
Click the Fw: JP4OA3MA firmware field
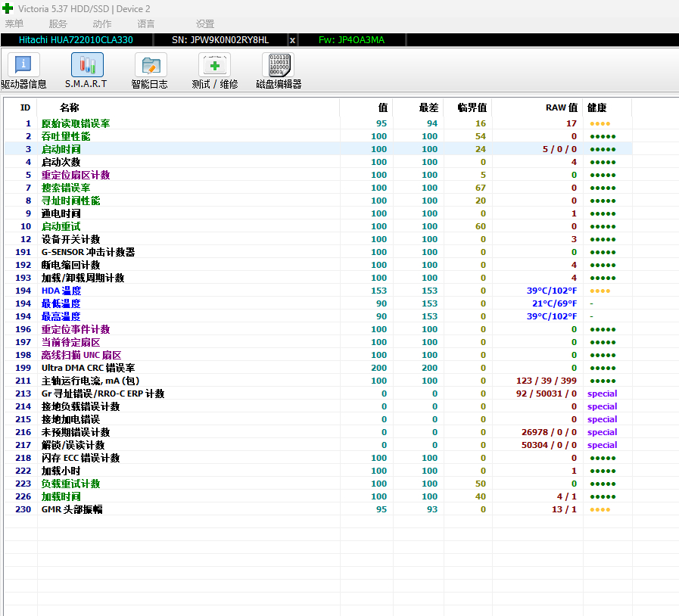coord(352,40)
